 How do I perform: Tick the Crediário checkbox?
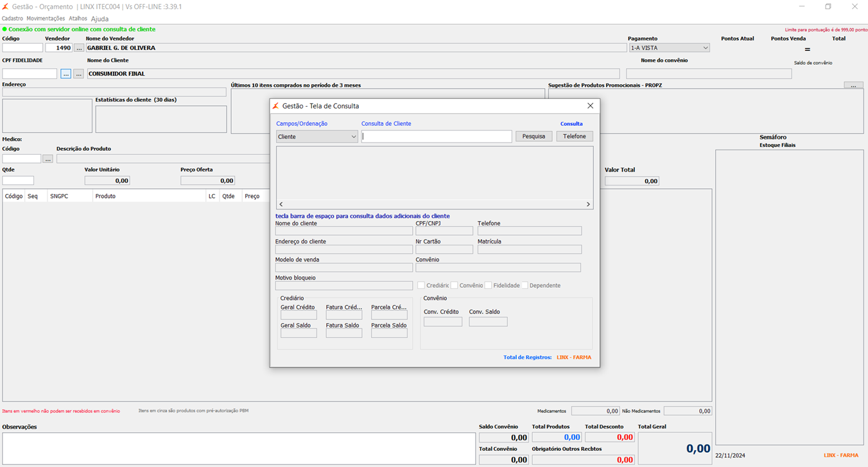tap(421, 285)
